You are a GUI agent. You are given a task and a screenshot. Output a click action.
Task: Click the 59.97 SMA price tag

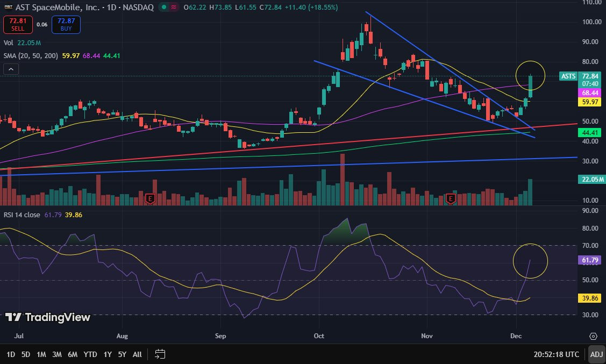589,102
